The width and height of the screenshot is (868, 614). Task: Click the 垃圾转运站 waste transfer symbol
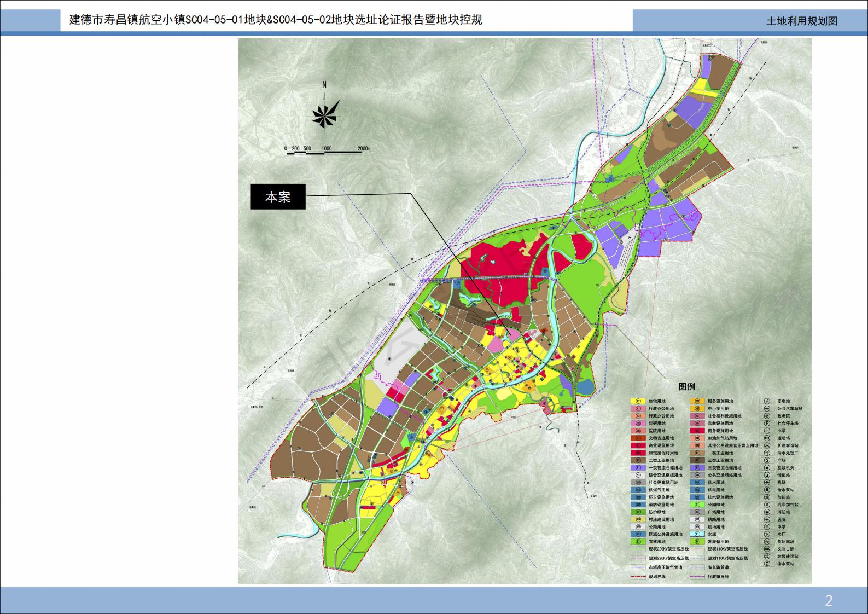pyautogui.click(x=767, y=557)
